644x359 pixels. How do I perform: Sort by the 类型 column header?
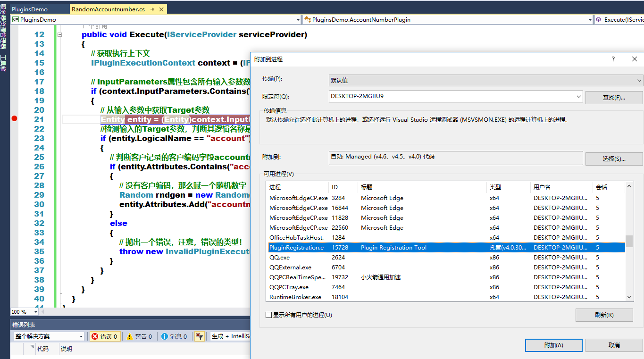(508, 187)
